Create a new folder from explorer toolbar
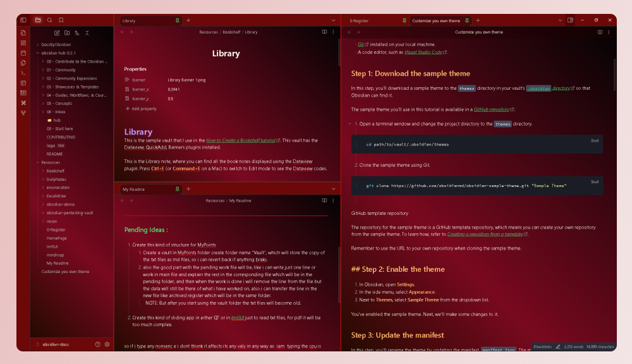The width and height of the screenshot is (632, 364). (67, 33)
